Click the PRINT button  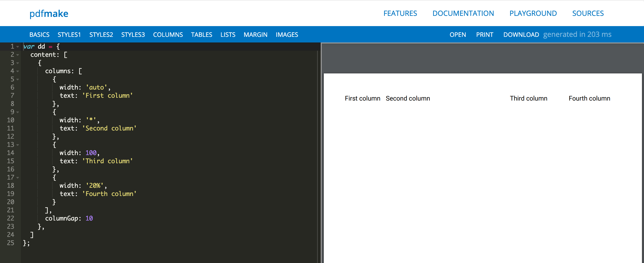point(485,35)
